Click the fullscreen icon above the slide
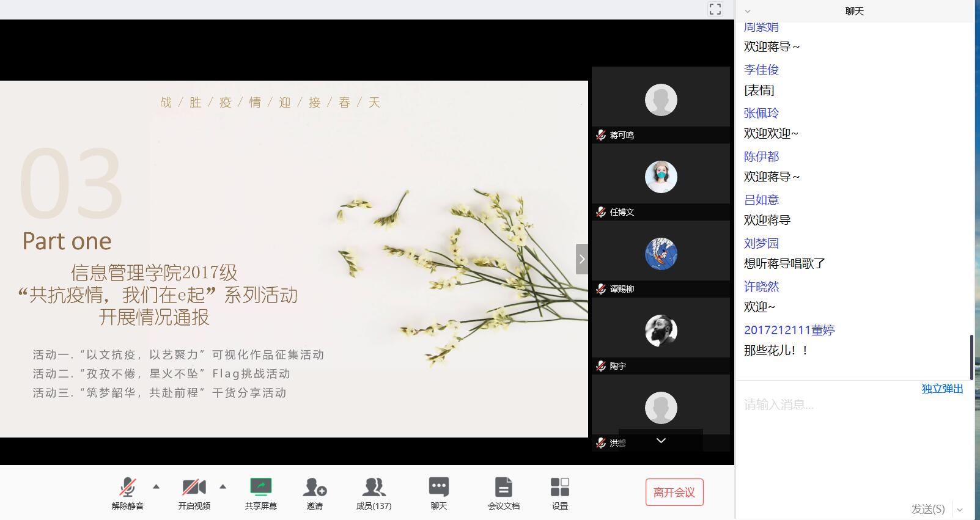 click(715, 9)
